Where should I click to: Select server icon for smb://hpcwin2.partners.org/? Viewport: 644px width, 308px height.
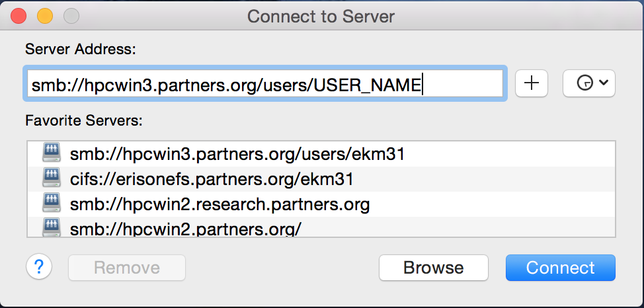pyautogui.click(x=52, y=227)
